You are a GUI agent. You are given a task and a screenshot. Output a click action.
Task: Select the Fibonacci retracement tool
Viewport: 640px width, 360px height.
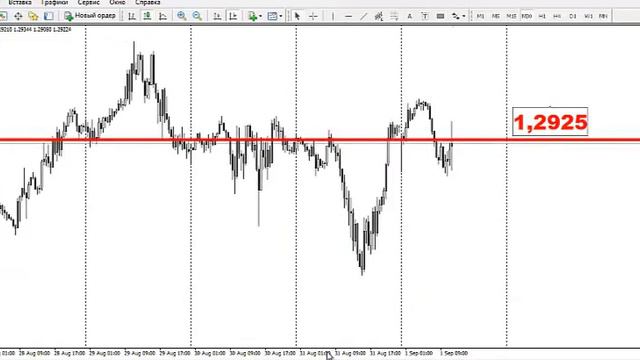click(394, 16)
